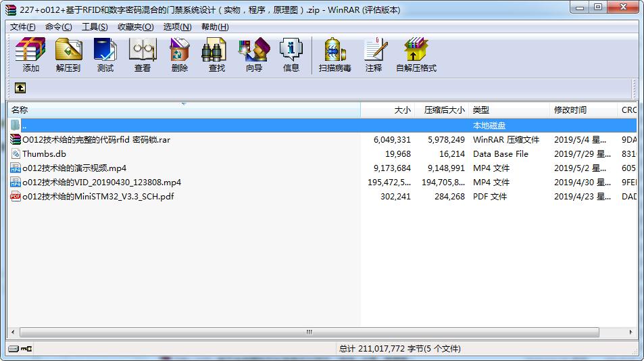The width and height of the screenshot is (644, 361).
Task: Click the key icon in status bar
Action: point(27,349)
